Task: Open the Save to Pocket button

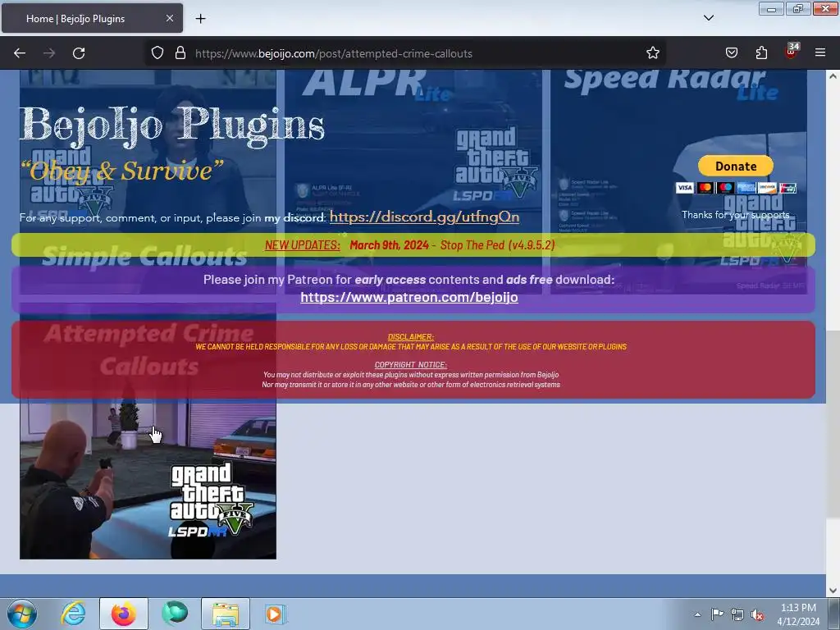Action: pyautogui.click(x=731, y=53)
